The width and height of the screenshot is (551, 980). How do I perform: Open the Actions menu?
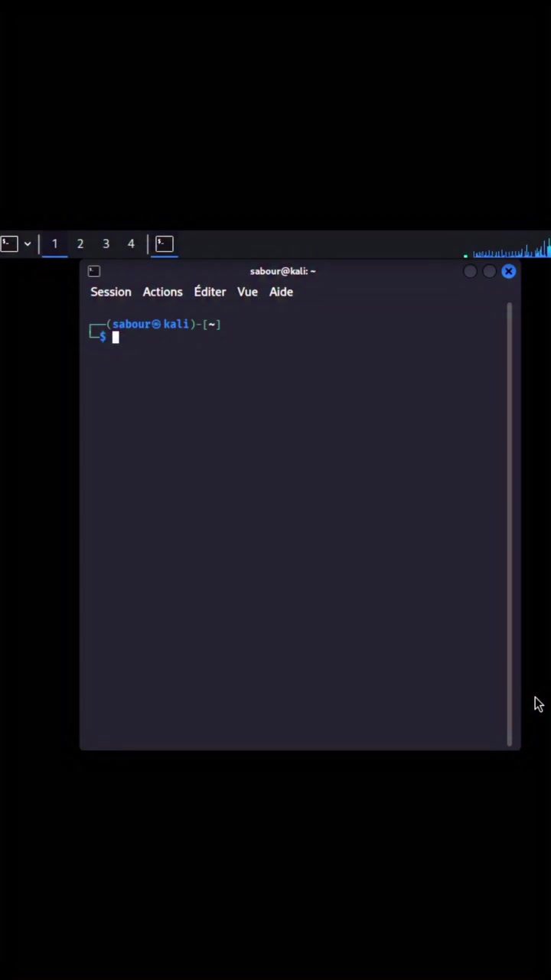click(162, 292)
